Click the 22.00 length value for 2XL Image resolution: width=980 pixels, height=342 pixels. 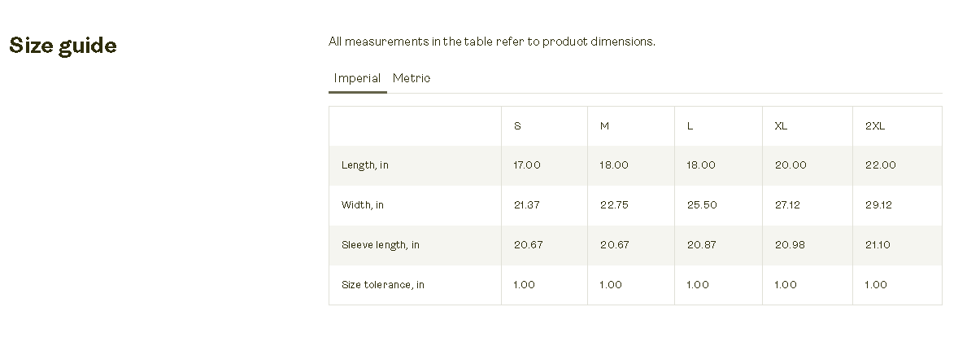click(x=880, y=165)
